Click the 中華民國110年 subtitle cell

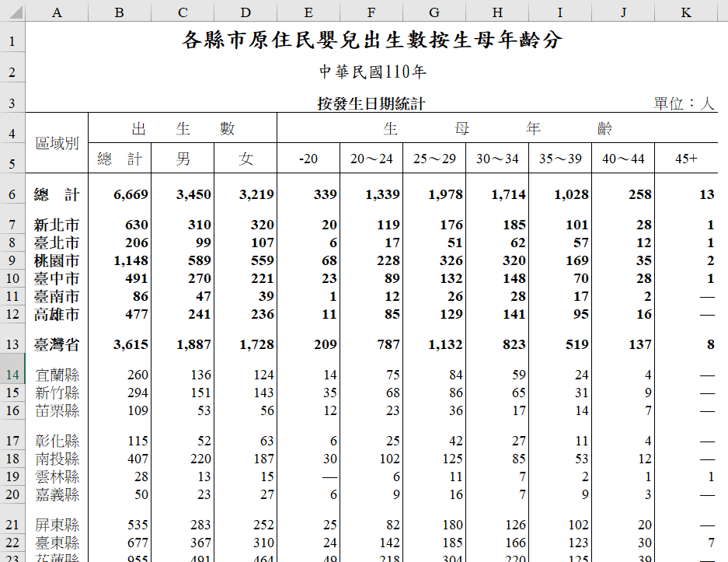tap(372, 72)
